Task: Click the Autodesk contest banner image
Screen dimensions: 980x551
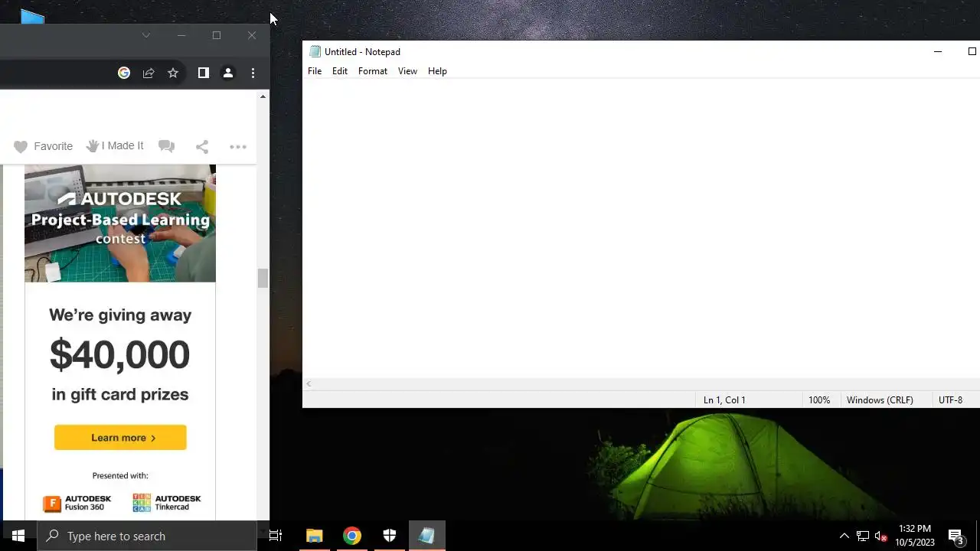Action: pyautogui.click(x=120, y=223)
